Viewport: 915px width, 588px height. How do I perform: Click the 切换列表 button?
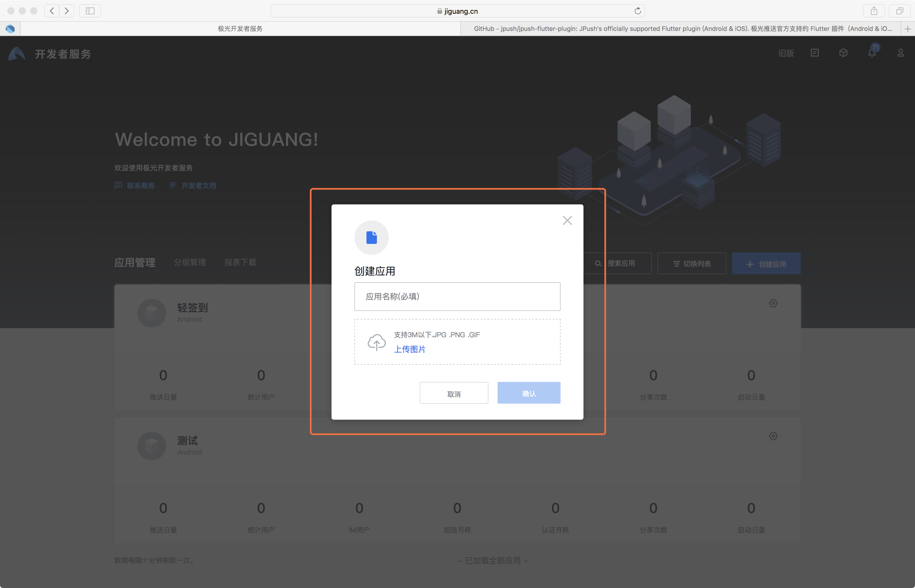click(x=692, y=264)
